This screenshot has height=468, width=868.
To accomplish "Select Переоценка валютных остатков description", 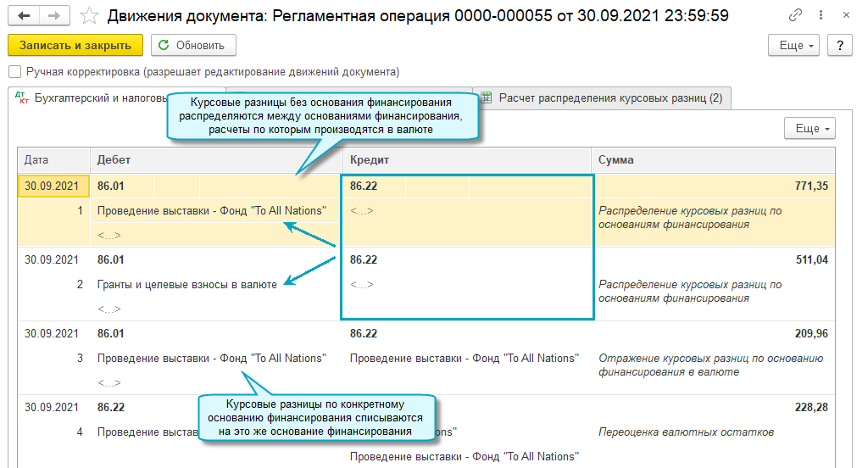I will [x=686, y=432].
